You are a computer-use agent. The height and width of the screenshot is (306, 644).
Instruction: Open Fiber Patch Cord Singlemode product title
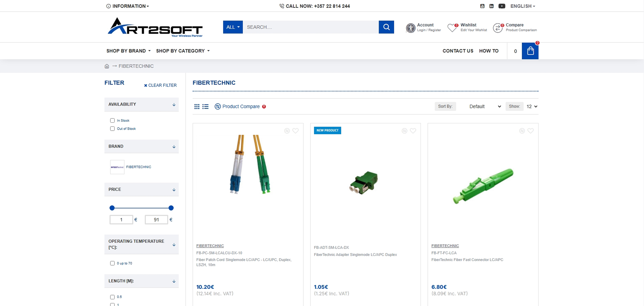[x=244, y=262]
